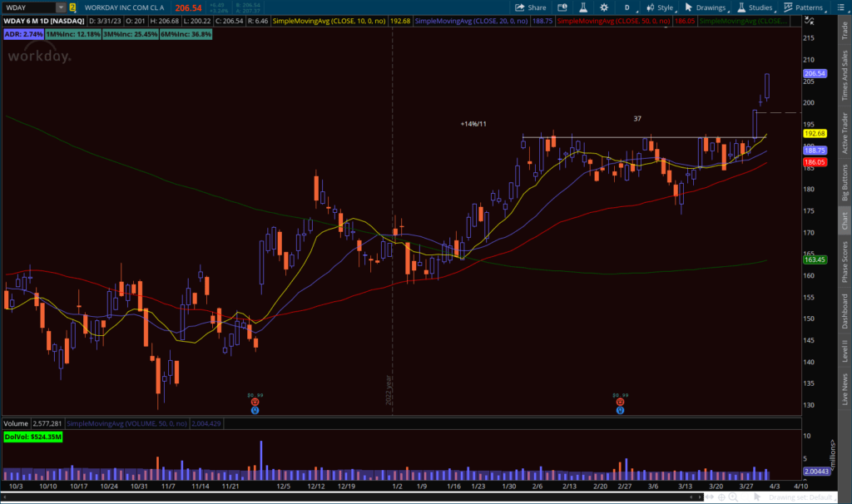The width and height of the screenshot is (852, 504).
Task: Open the Share menu
Action: pyautogui.click(x=530, y=7)
